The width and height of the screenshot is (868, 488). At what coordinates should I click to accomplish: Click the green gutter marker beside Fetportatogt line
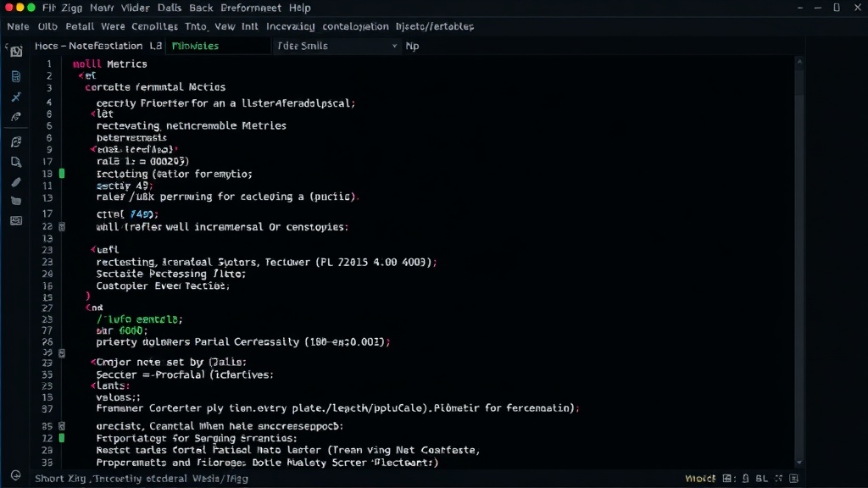(62, 438)
